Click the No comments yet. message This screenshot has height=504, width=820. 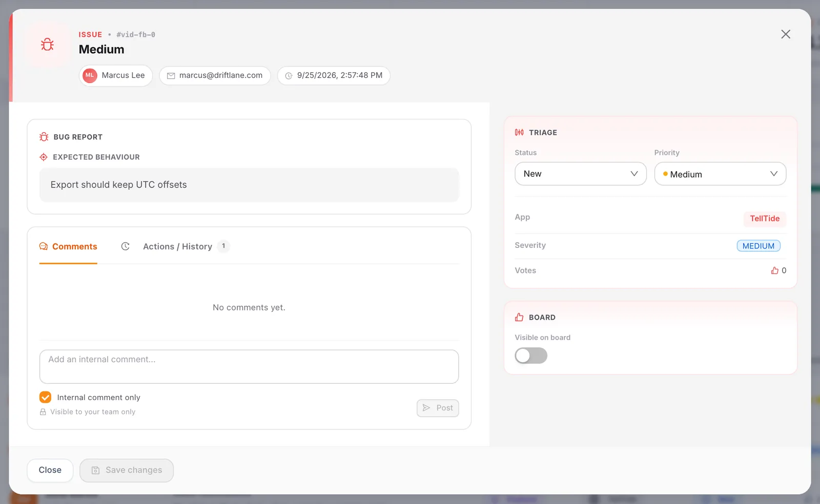(249, 307)
